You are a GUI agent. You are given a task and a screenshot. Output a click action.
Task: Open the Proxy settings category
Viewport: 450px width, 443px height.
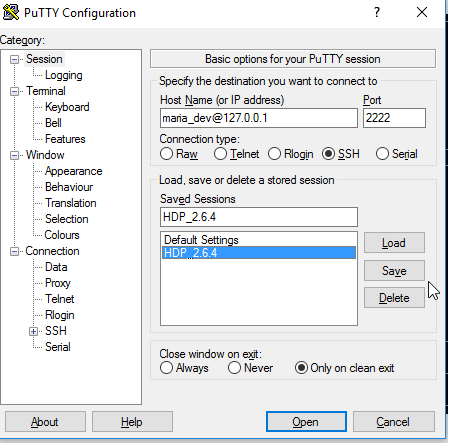point(58,283)
